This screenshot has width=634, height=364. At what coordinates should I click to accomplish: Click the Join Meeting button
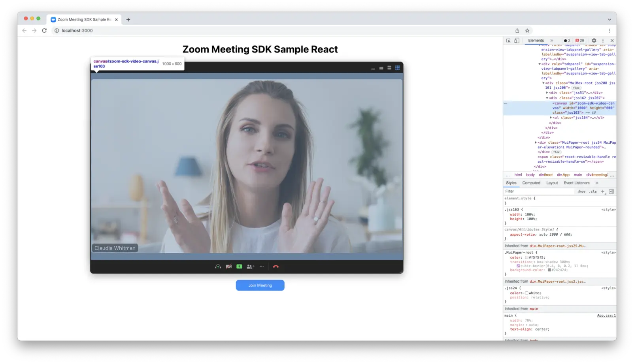coord(260,285)
